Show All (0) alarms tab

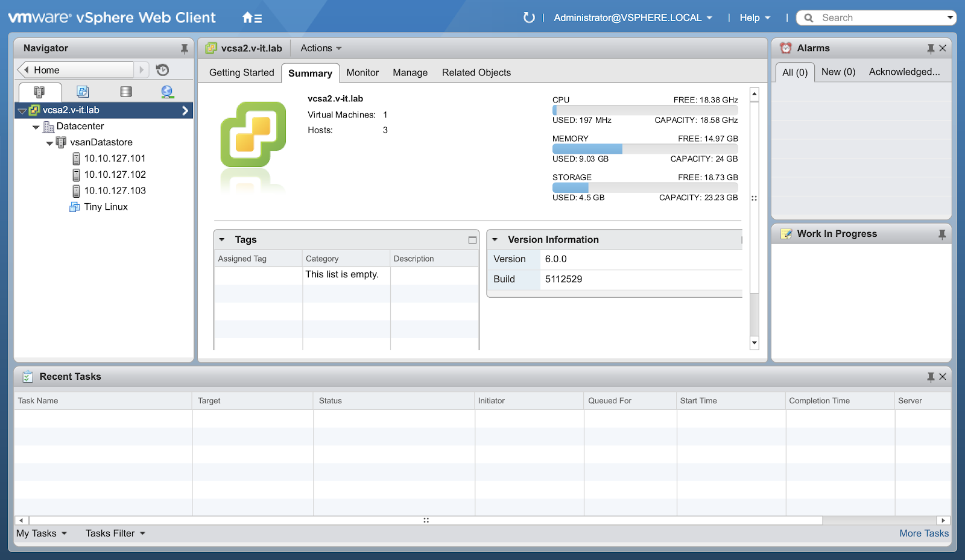click(795, 72)
